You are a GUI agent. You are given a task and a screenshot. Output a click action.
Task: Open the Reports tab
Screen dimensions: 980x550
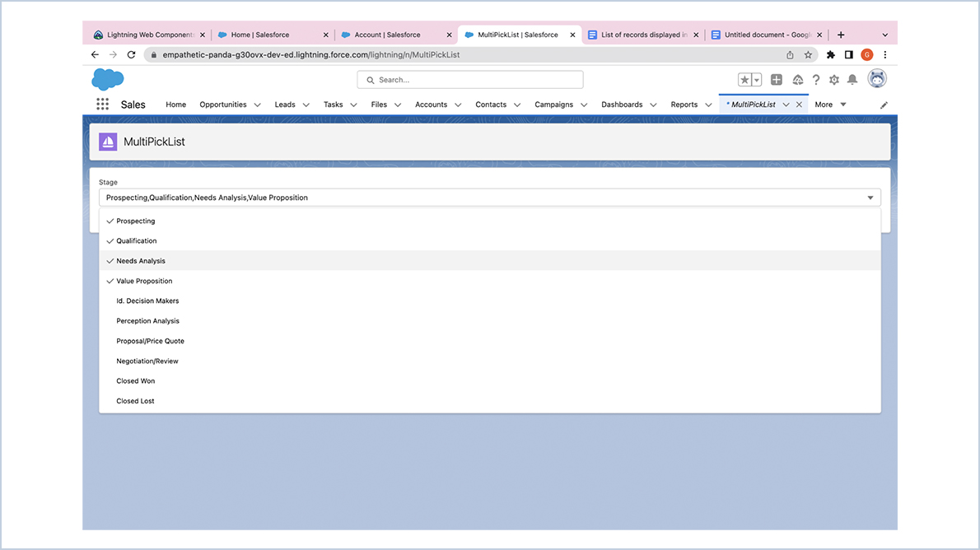point(684,105)
